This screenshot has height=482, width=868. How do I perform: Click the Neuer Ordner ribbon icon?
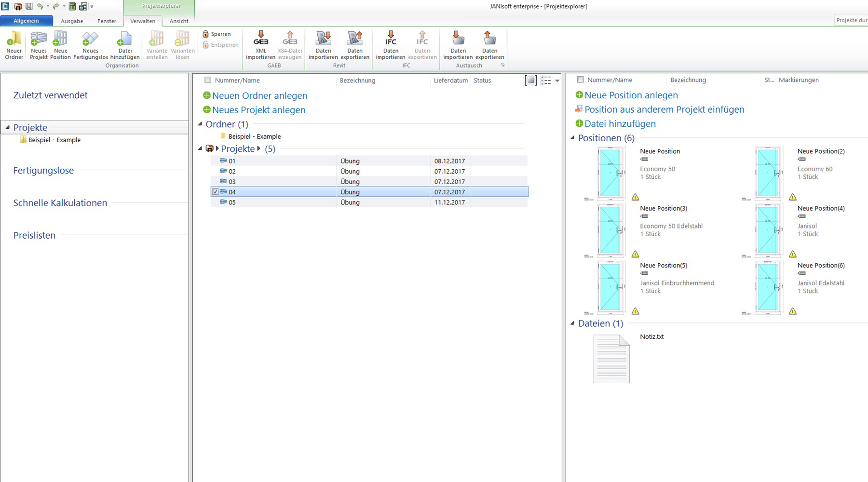tap(14, 39)
